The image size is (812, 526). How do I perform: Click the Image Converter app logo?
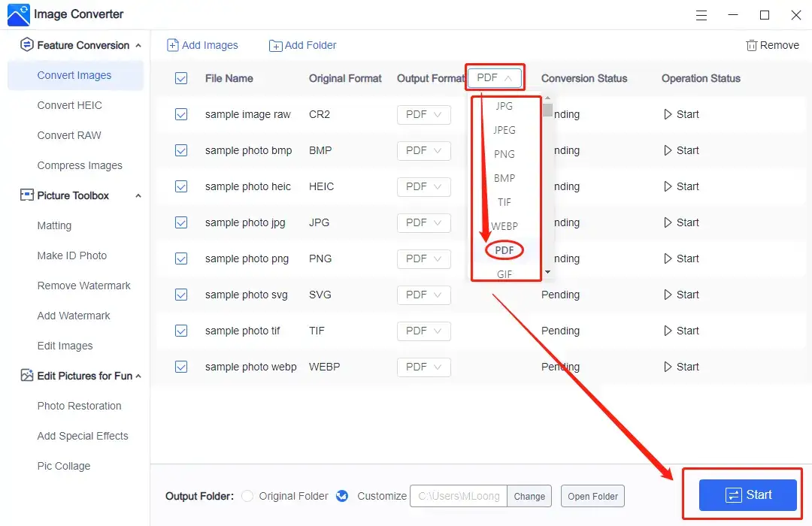pos(18,14)
